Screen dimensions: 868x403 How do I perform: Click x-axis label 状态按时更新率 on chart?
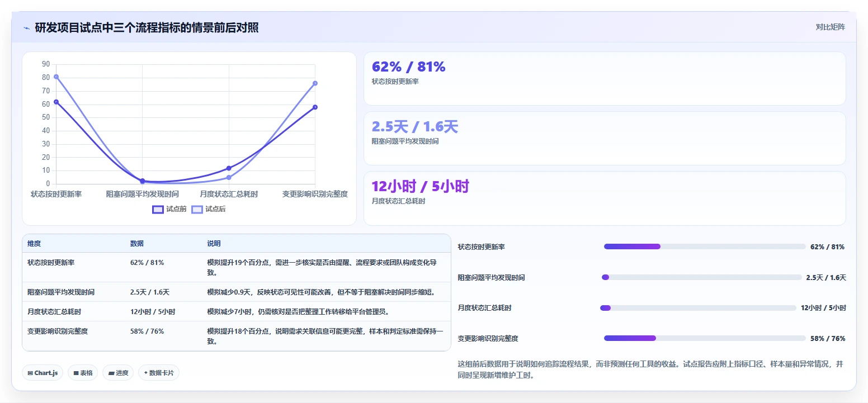[56, 194]
